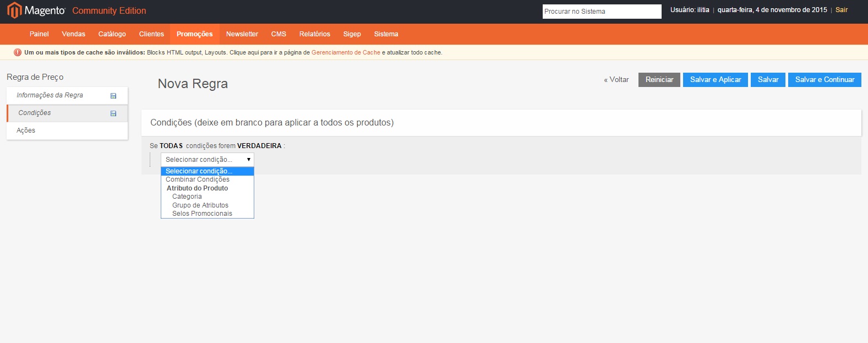The image size is (868, 343).
Task: Click the 'Regra de Preço' sidebar title
Action: coord(35,77)
